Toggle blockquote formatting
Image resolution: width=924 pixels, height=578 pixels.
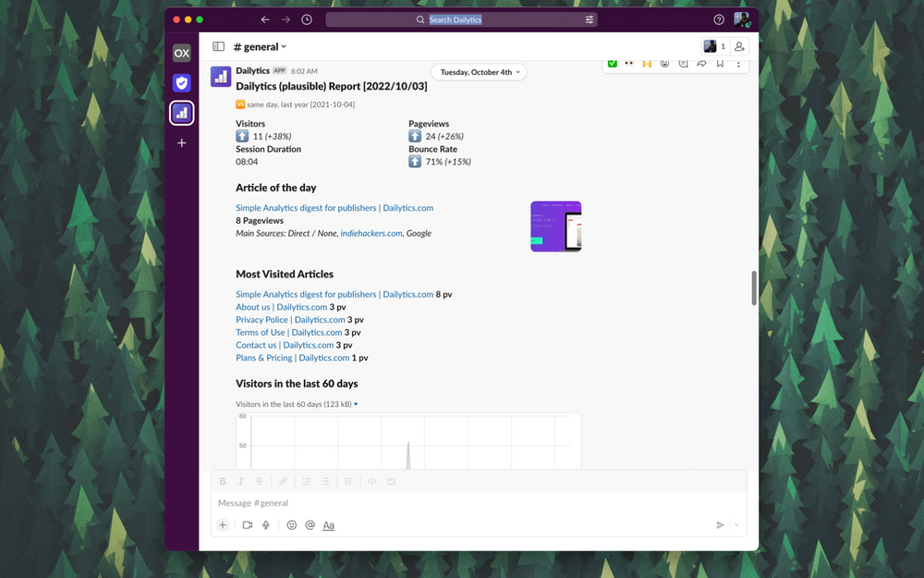[348, 481]
